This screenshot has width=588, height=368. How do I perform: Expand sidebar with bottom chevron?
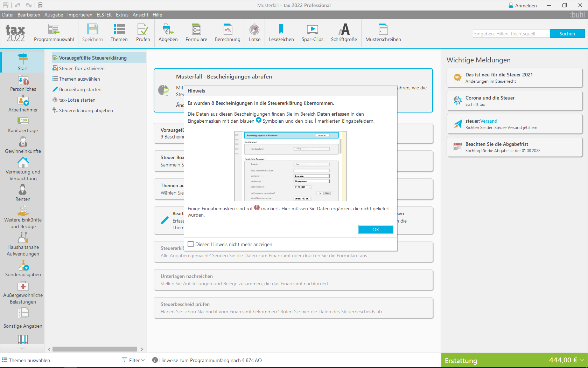click(x=22, y=348)
